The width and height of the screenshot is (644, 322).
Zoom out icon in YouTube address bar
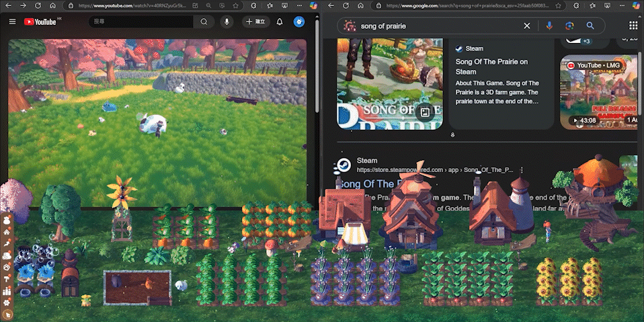[x=208, y=6]
